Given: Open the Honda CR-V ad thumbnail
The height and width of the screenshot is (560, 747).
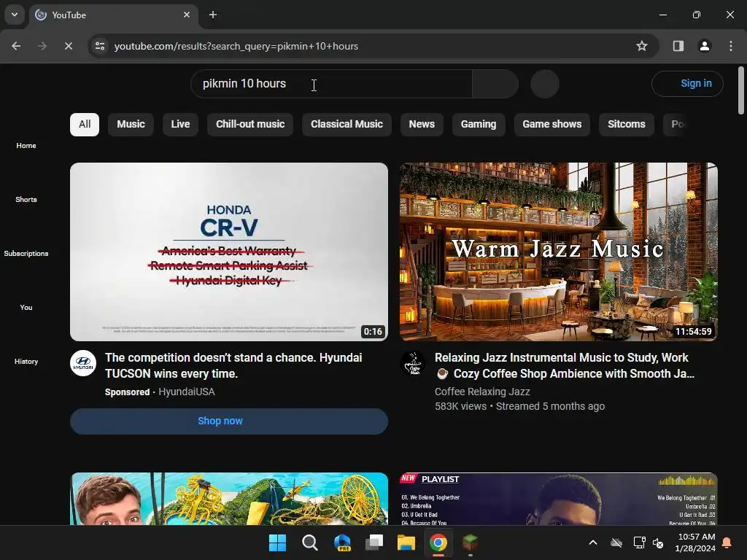Looking at the screenshot, I should pos(229,252).
